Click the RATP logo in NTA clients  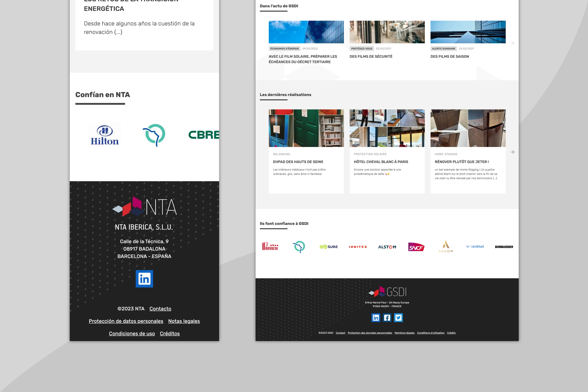coord(154,135)
